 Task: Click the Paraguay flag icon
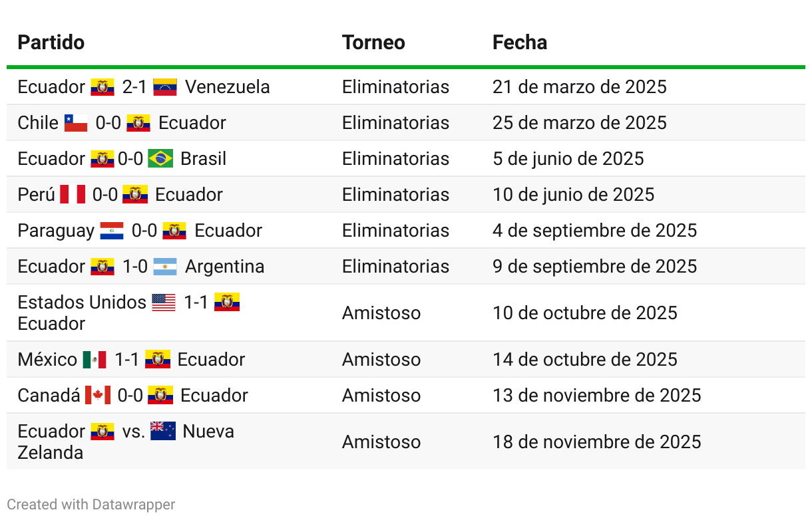[112, 231]
